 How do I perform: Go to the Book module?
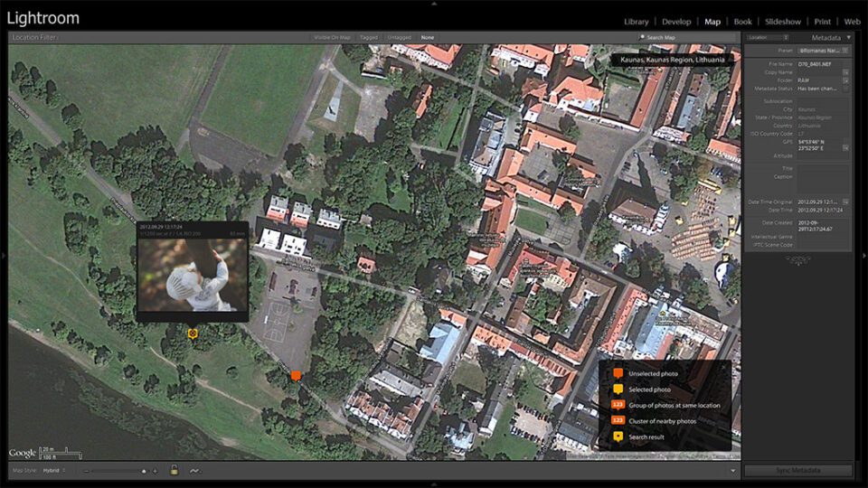[x=743, y=22]
